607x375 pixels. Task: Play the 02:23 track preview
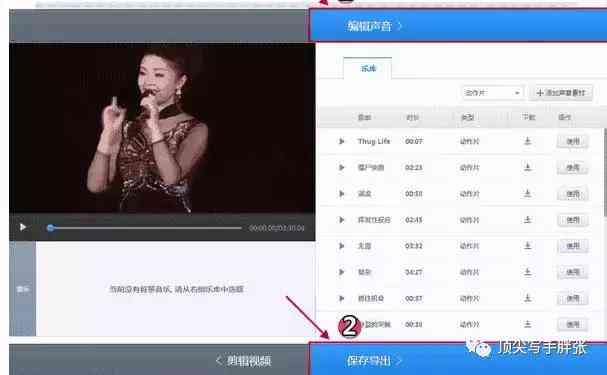point(341,168)
